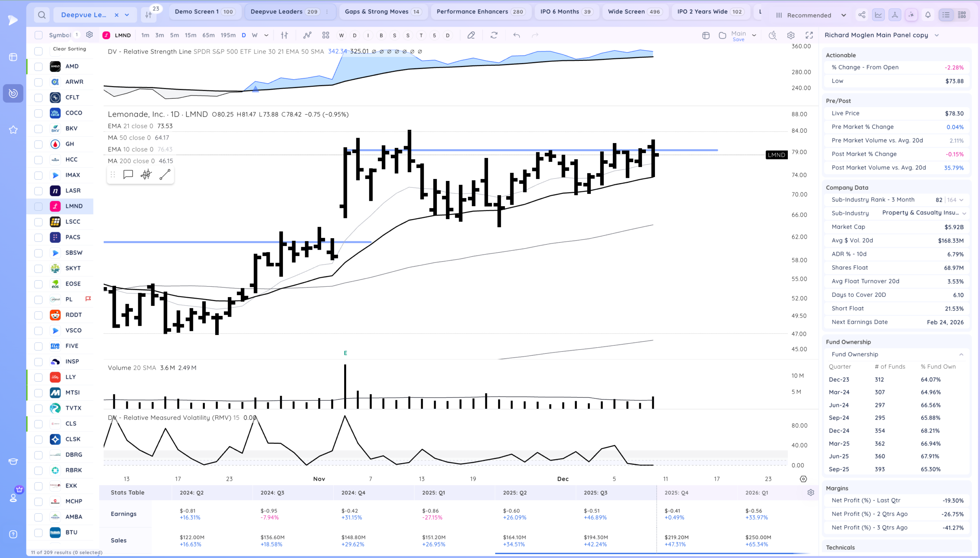Expand the Recommended layout dropdown
Image resolution: width=980 pixels, height=558 pixels.
pos(843,15)
